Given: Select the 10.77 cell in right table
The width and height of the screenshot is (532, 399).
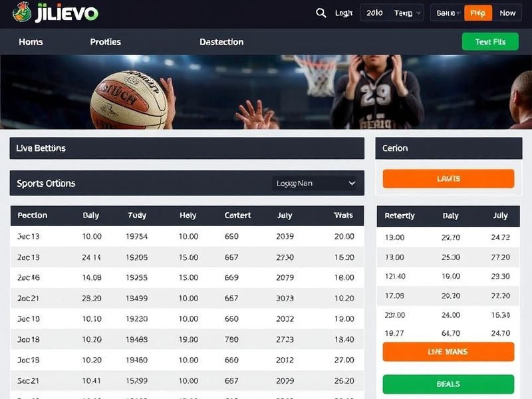Looking at the screenshot, I should pos(394,333).
